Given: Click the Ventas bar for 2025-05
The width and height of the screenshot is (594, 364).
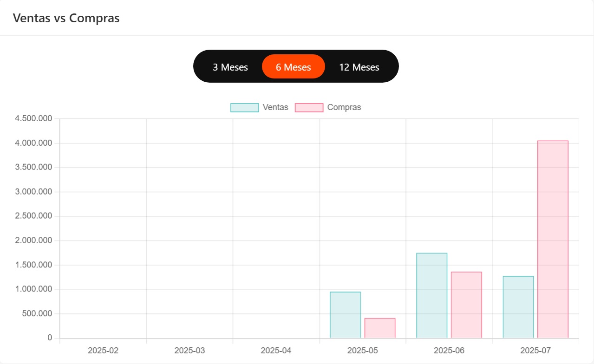Looking at the screenshot, I should pyautogui.click(x=345, y=315).
